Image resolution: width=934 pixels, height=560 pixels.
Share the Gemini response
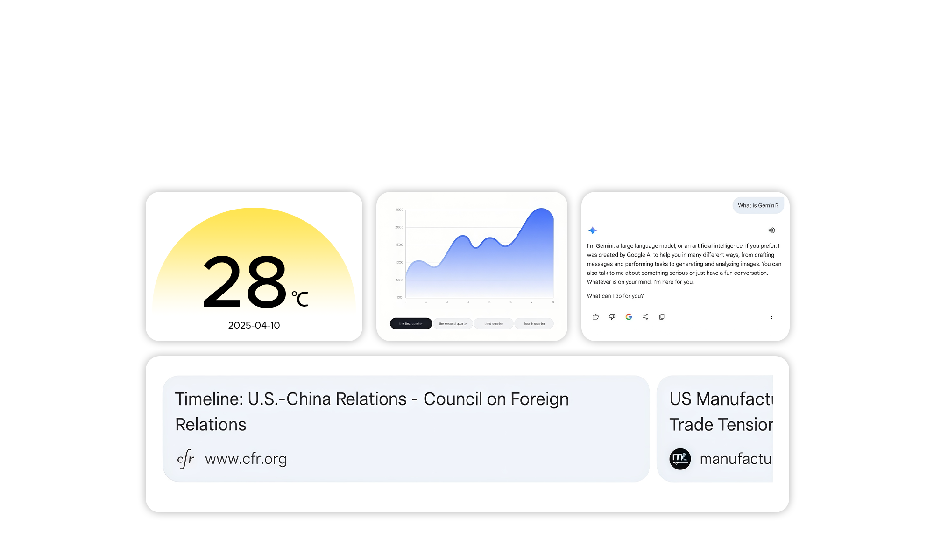click(x=645, y=317)
